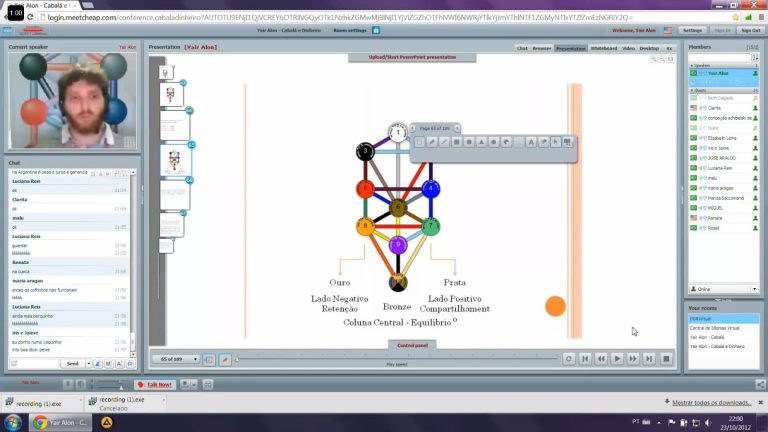
Task: Click the play button in control panel
Action: point(617,359)
